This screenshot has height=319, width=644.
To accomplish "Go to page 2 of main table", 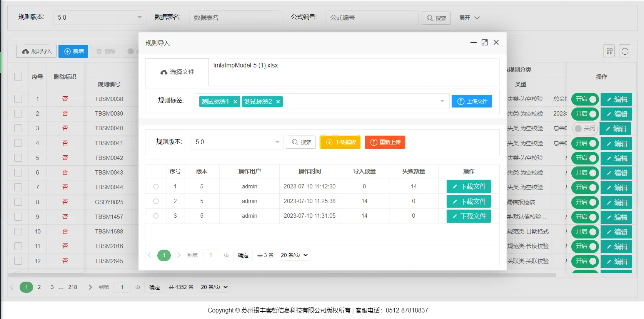I will point(39,287).
